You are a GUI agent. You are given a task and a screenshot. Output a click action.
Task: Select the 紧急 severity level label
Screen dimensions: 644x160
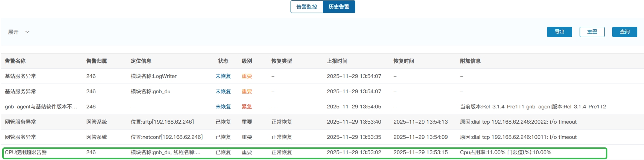point(247,107)
